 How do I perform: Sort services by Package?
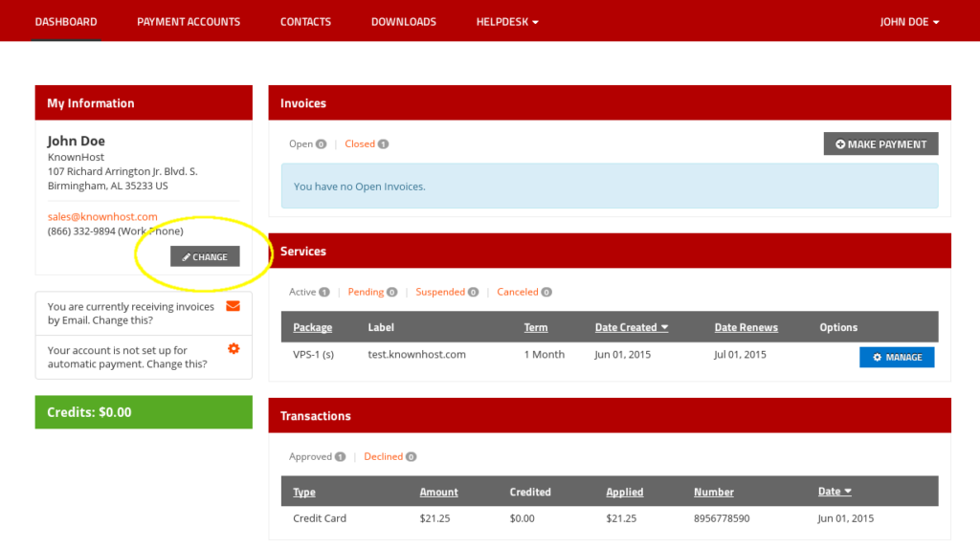313,327
